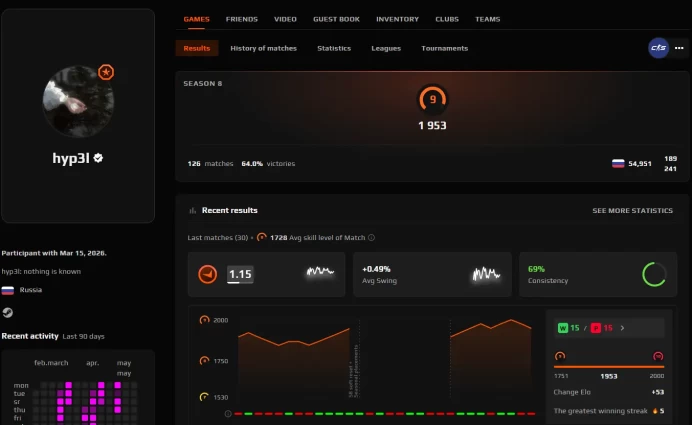The width and height of the screenshot is (692, 425).
Task: Switch to Statistics sub-tab
Action: [x=334, y=48]
